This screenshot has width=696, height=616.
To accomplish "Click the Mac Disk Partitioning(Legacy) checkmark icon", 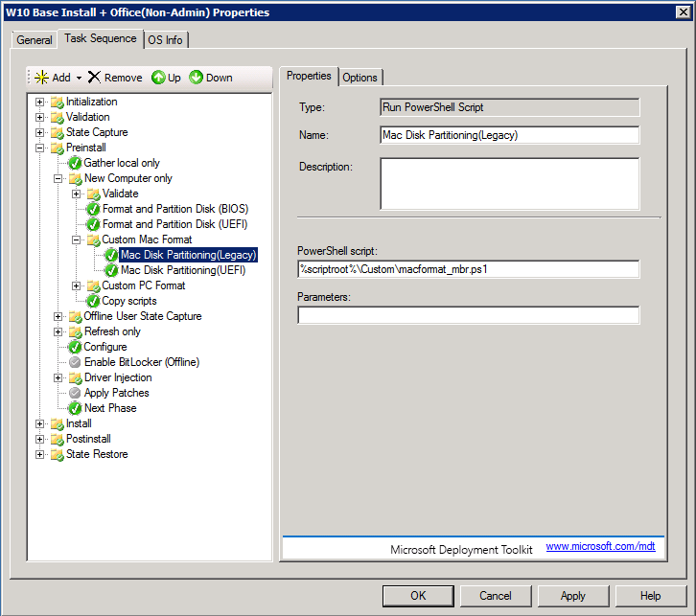I will [111, 256].
